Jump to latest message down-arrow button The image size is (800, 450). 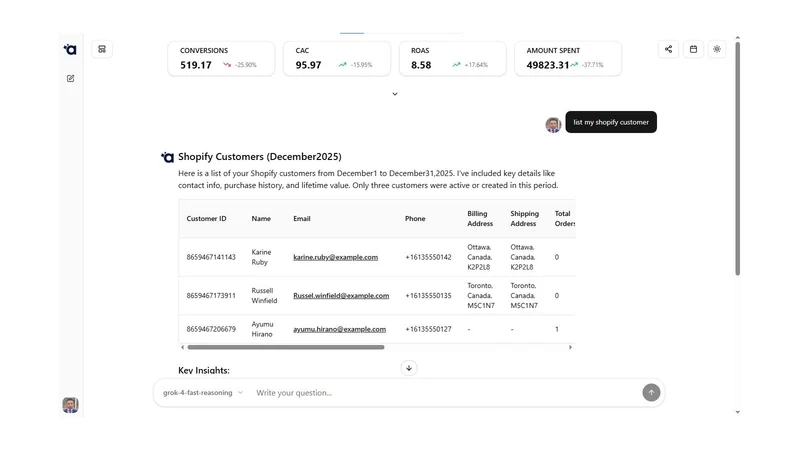[x=409, y=368]
